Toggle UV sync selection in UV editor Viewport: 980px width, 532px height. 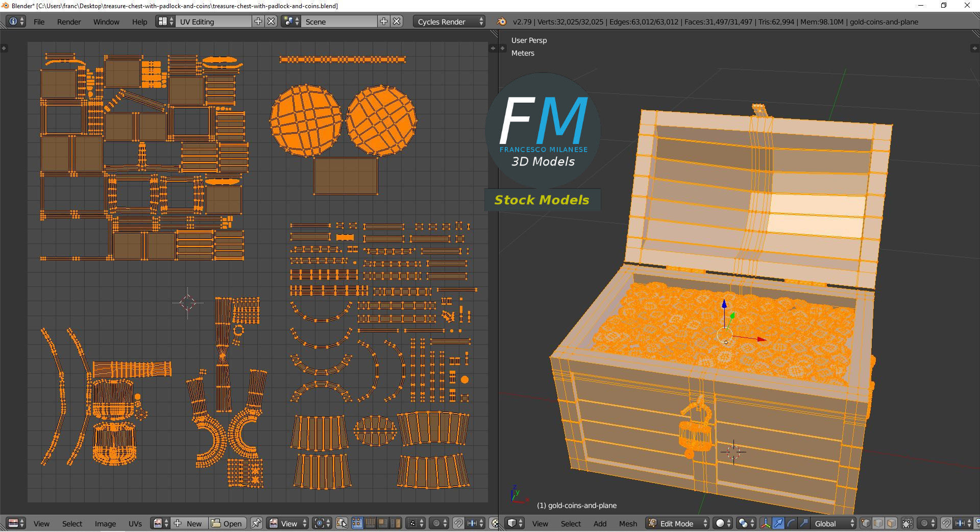click(x=341, y=523)
